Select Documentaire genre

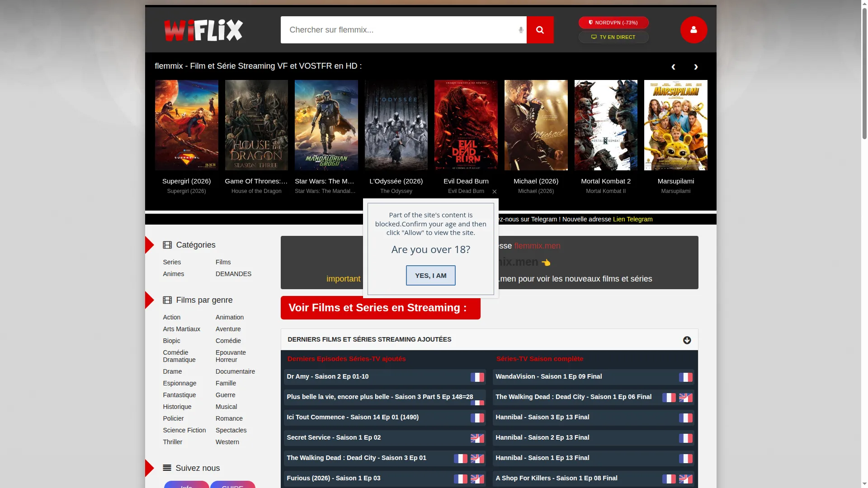(235, 371)
